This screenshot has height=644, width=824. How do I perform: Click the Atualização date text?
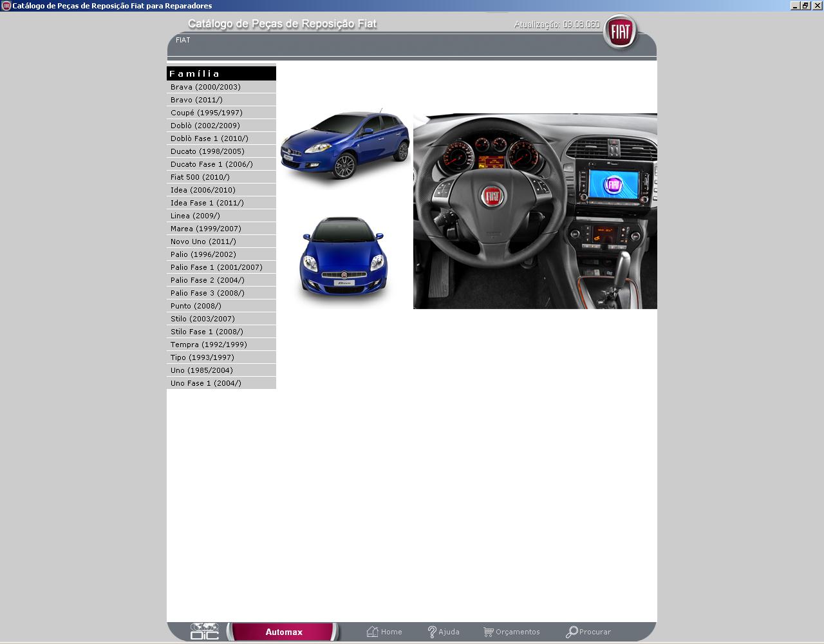pyautogui.click(x=557, y=24)
